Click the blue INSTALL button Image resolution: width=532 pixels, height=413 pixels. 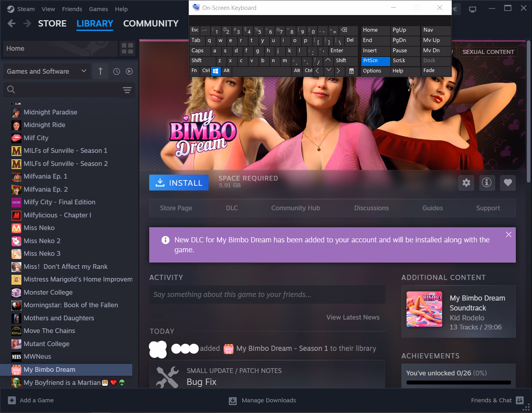179,183
